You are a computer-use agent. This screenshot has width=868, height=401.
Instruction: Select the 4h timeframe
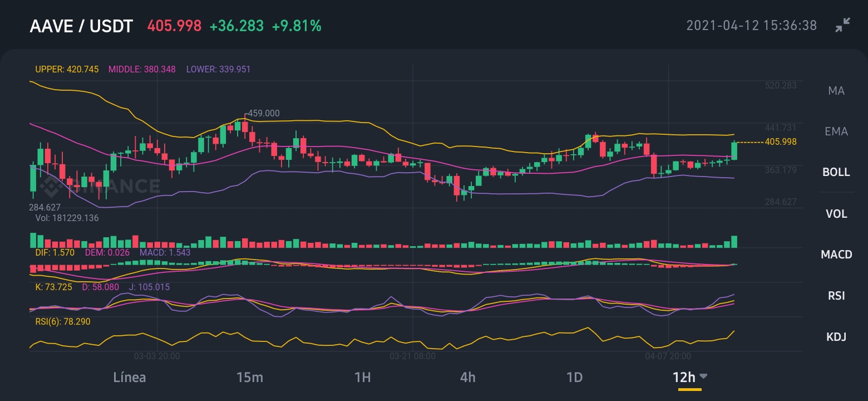[468, 377]
